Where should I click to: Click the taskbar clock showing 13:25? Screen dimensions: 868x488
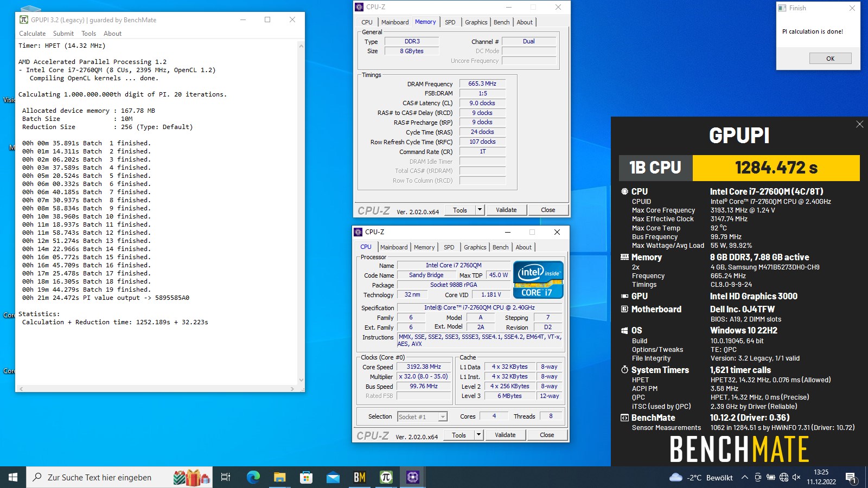point(821,477)
